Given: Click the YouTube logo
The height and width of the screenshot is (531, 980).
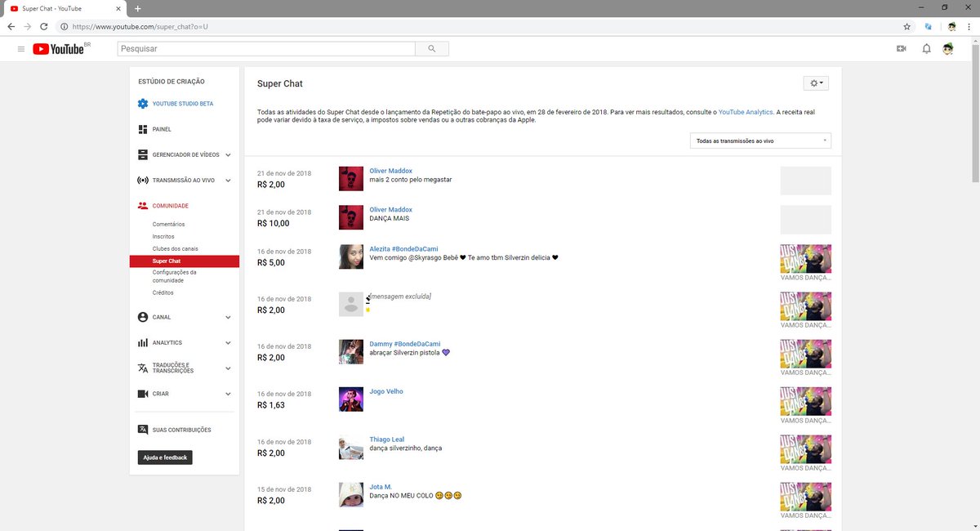Looking at the screenshot, I should pyautogui.click(x=59, y=49).
